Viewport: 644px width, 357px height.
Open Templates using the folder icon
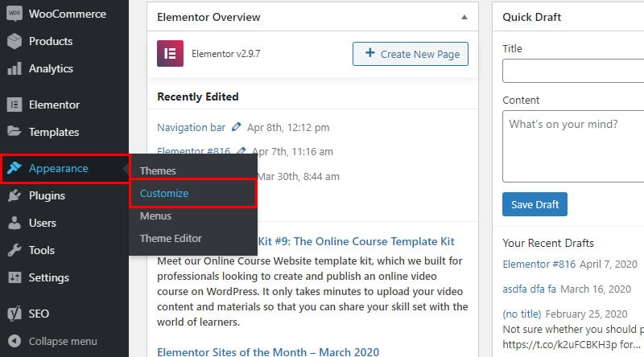(14, 132)
